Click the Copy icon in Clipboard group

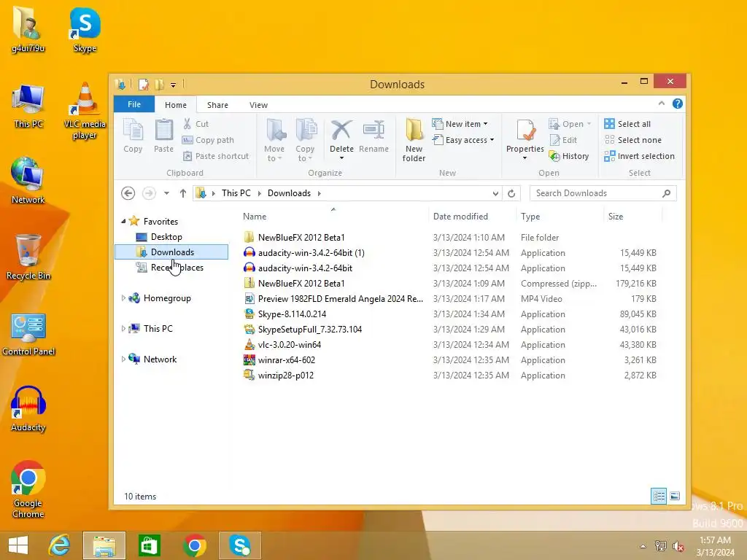[x=133, y=136]
